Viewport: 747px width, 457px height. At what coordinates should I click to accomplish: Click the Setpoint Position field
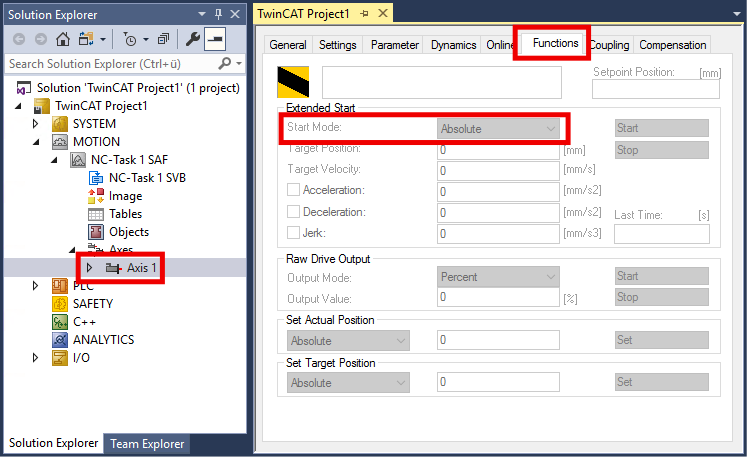click(x=656, y=89)
